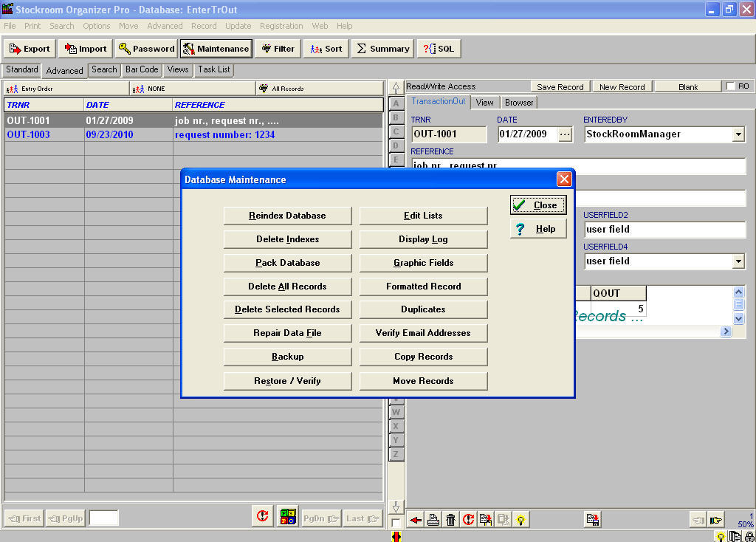Image resolution: width=756 pixels, height=542 pixels.
Task: Click the refresh icon next to trash can
Action: (x=468, y=520)
